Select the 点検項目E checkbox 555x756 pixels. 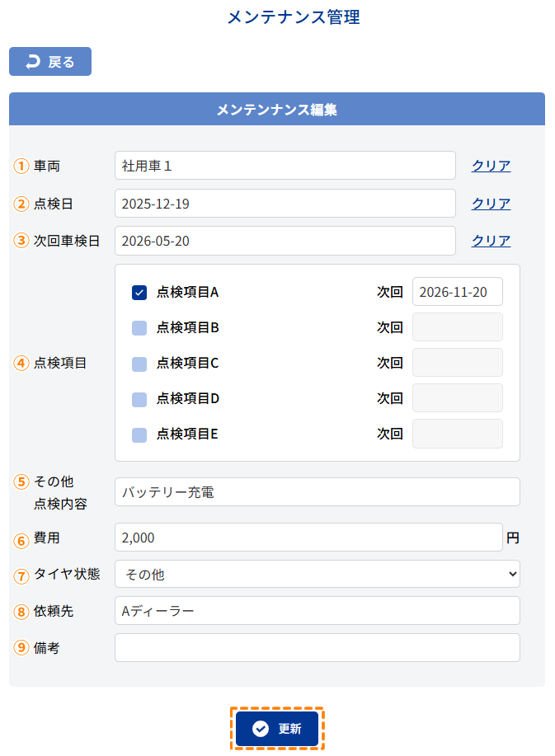(139, 434)
